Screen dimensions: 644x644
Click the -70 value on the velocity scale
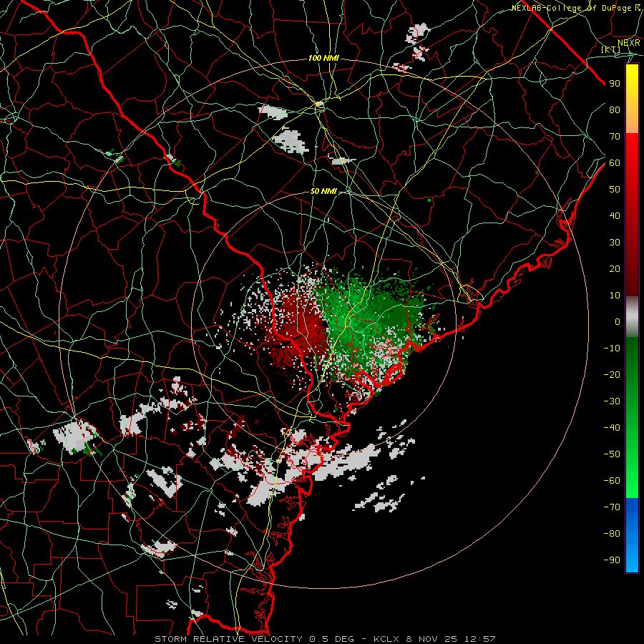[612, 507]
